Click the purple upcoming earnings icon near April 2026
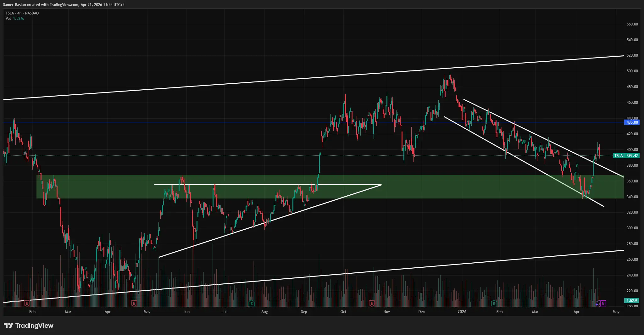 pos(602,303)
